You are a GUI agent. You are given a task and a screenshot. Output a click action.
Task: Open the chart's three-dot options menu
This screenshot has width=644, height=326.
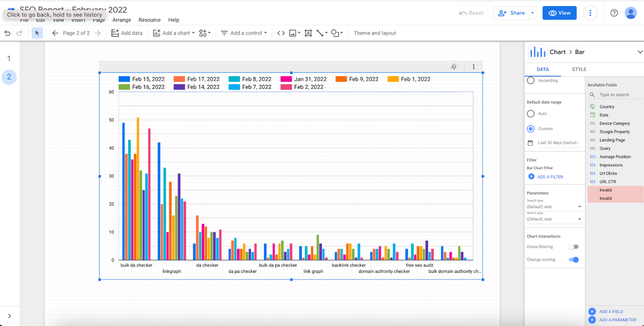pyautogui.click(x=474, y=67)
